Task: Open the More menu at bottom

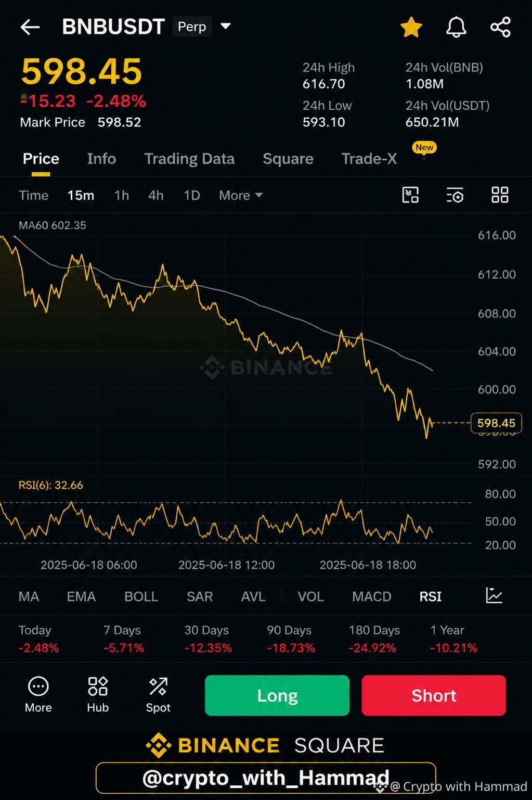Action: tap(38, 695)
